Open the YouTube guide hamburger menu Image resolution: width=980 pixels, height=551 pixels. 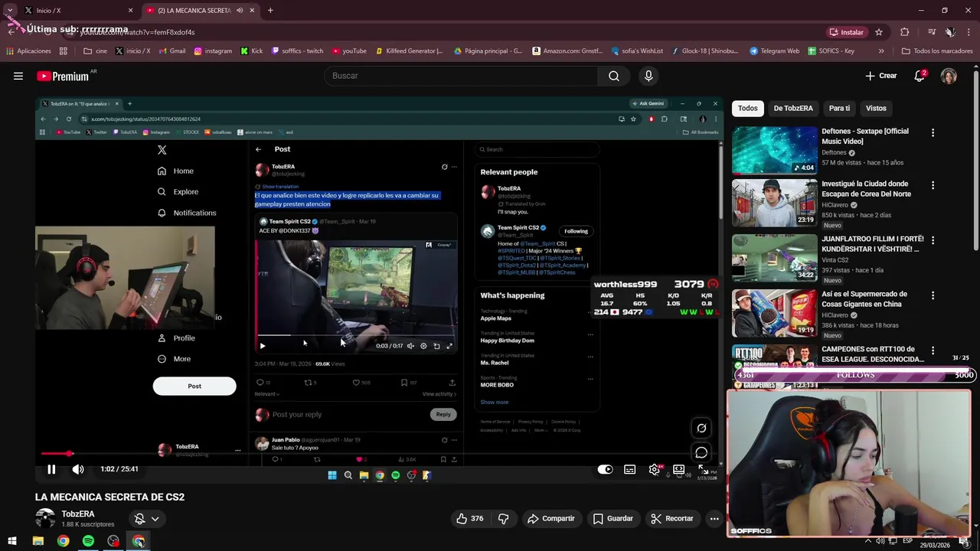[x=18, y=76]
